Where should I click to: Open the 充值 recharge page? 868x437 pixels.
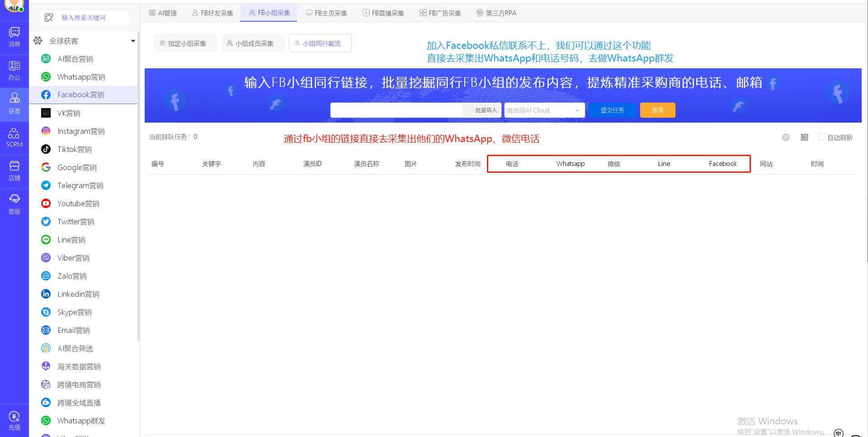coord(14,420)
